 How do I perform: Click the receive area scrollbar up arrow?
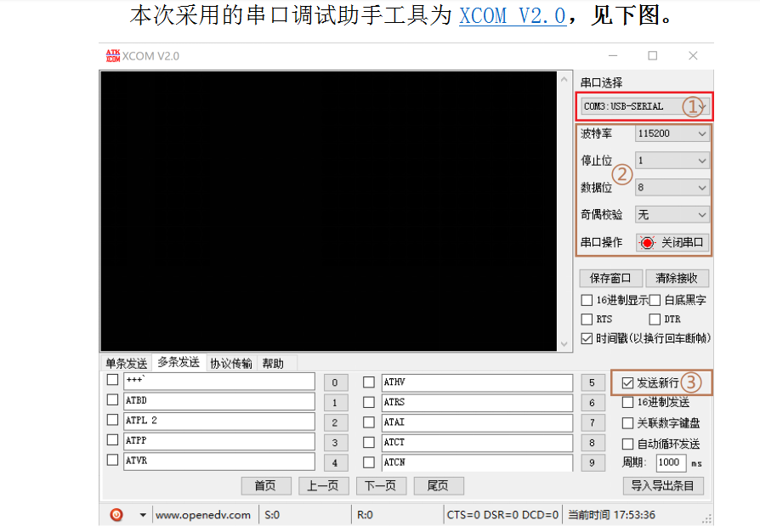click(564, 79)
